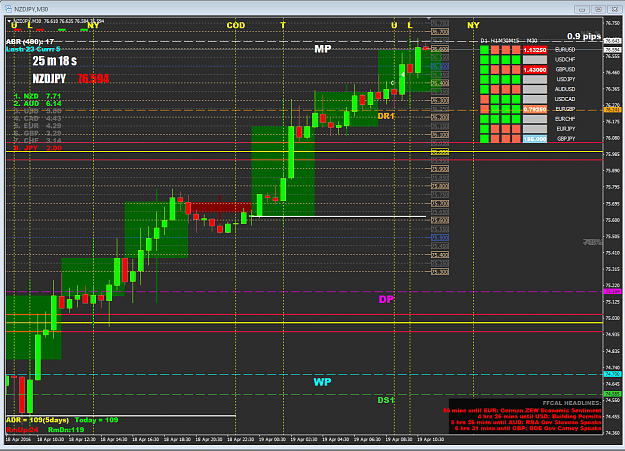The width and height of the screenshot is (625, 451).
Task: Click the red RmUp:24 label
Action: pos(22,430)
